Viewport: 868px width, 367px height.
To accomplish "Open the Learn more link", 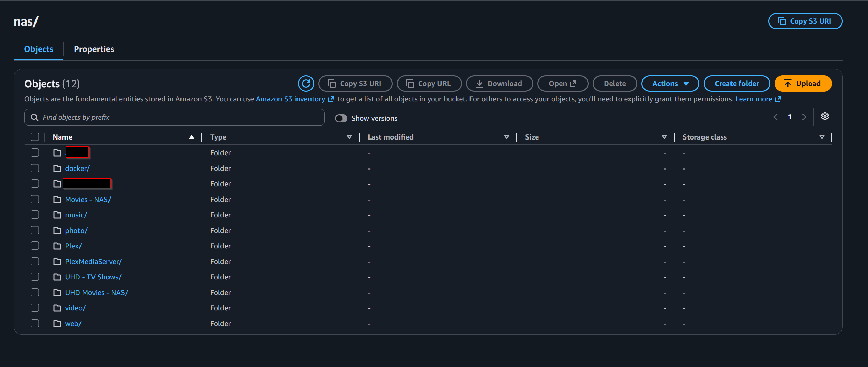I will point(754,99).
